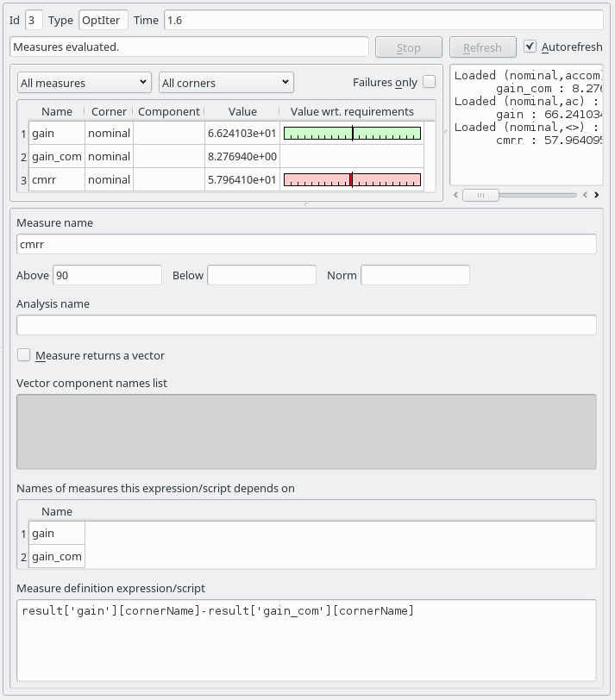Click the Stop button
The height and width of the screenshot is (700, 615).
pos(409,47)
